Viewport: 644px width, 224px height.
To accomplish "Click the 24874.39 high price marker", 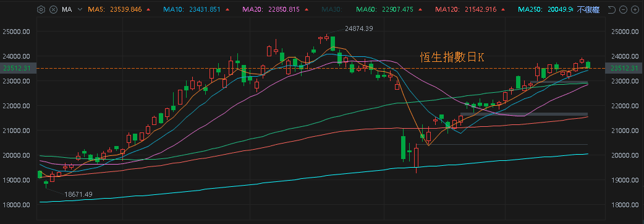I will pos(358,28).
